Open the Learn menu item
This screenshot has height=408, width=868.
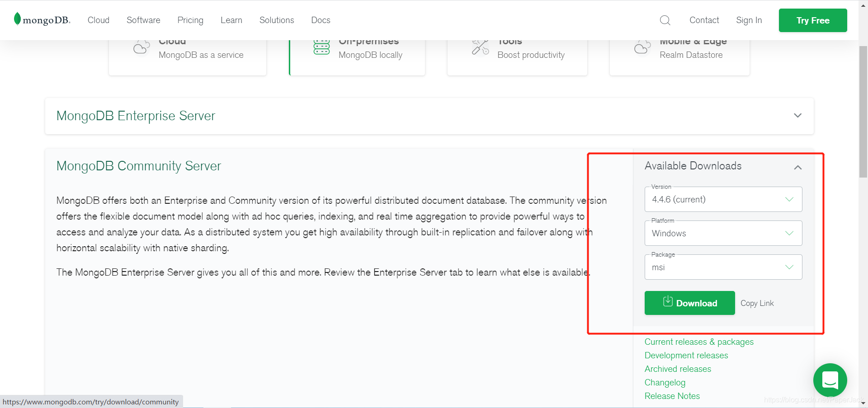tap(231, 20)
